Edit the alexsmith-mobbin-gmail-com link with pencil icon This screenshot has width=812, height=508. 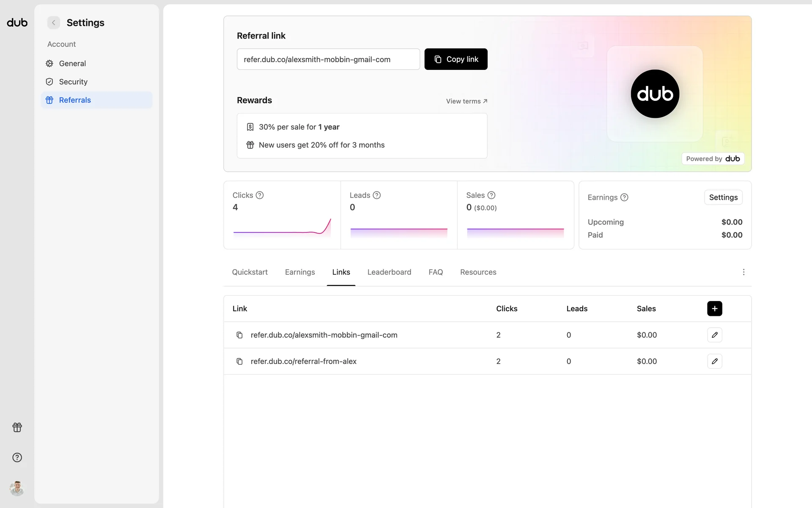(x=714, y=335)
